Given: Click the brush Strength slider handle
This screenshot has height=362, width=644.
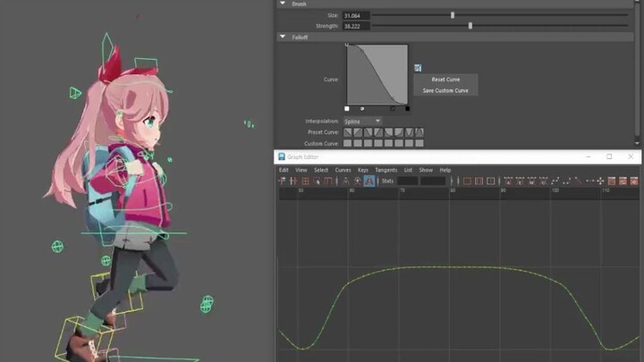Looking at the screenshot, I should coord(470,26).
